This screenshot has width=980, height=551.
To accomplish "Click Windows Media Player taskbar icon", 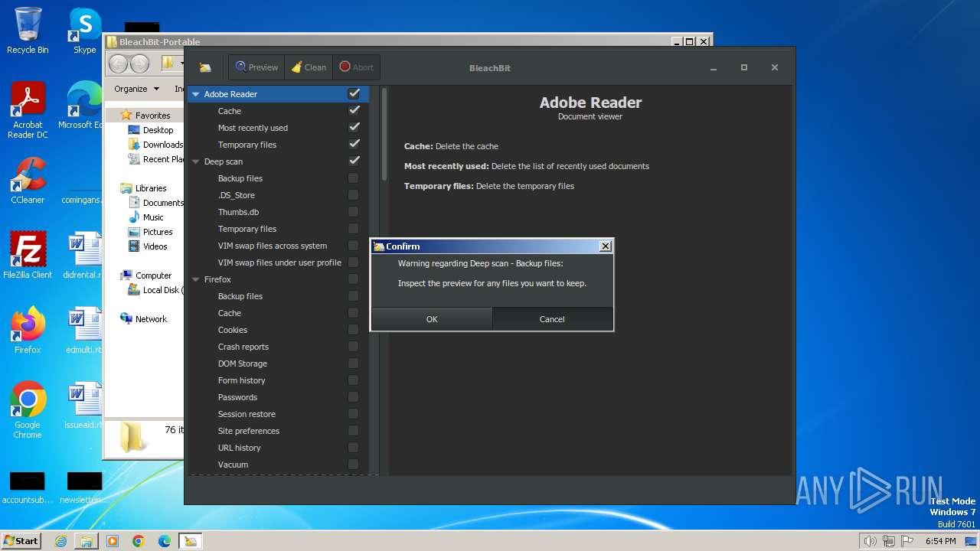I will [113, 541].
